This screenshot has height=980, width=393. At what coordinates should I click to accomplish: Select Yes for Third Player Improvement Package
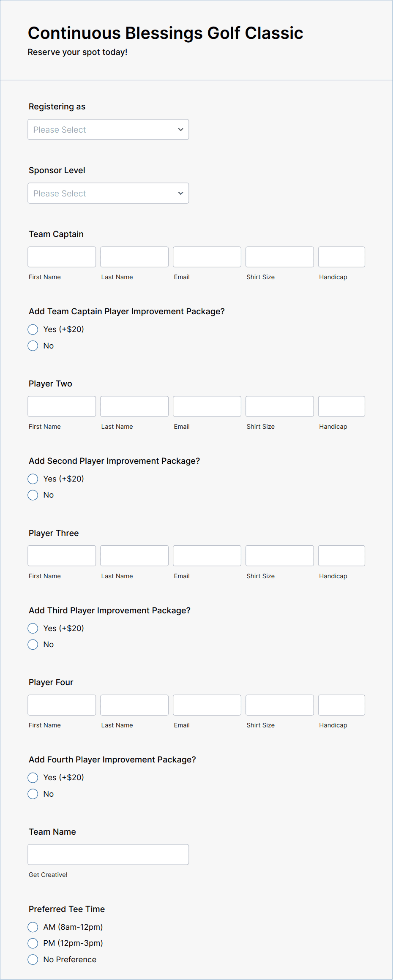pyautogui.click(x=33, y=628)
